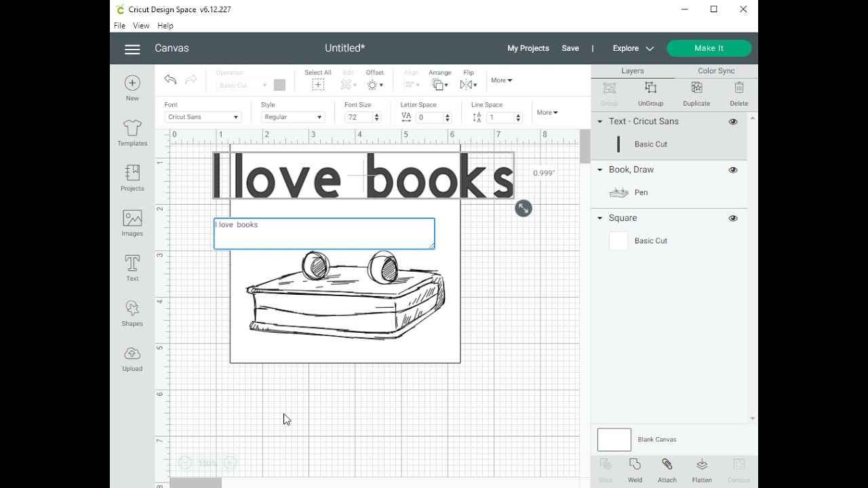Image resolution: width=868 pixels, height=488 pixels.
Task: Switch to the Layers tab
Action: [x=633, y=70]
